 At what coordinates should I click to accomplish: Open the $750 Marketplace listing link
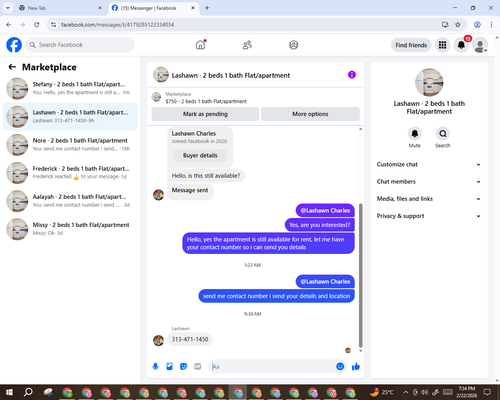(206, 101)
